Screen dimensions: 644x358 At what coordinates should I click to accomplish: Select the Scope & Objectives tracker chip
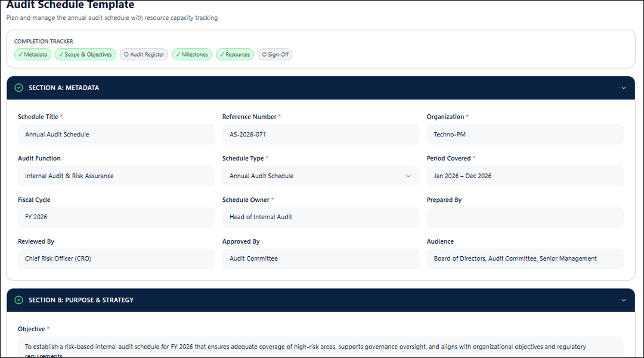pos(85,55)
